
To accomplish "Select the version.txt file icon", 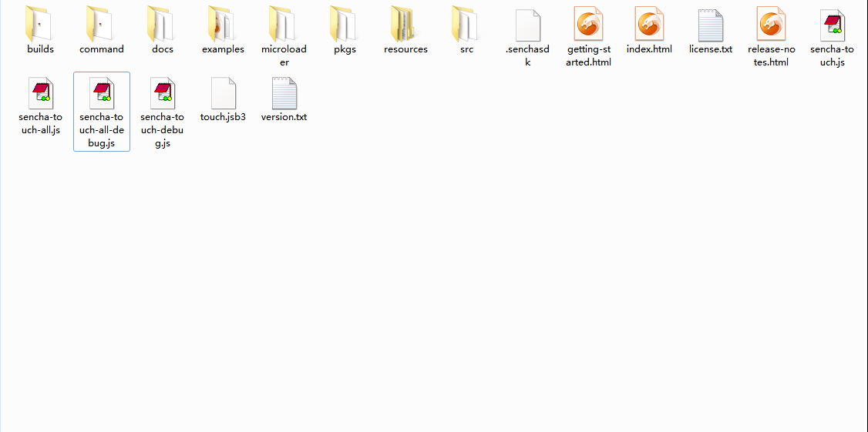I will (x=284, y=93).
